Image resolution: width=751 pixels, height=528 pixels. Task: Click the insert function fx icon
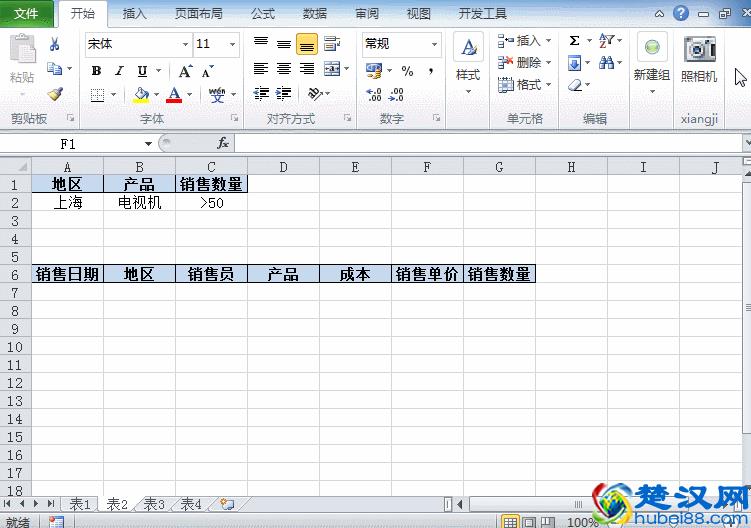(x=223, y=143)
